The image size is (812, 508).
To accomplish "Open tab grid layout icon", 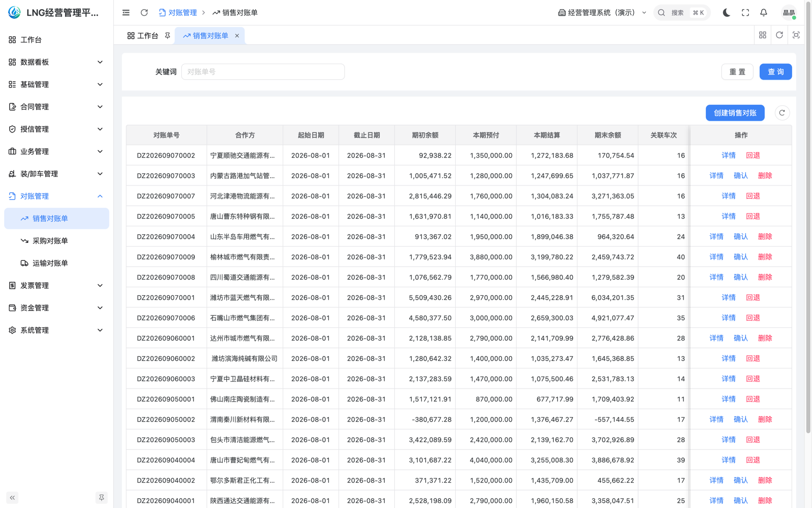I will click(x=762, y=35).
